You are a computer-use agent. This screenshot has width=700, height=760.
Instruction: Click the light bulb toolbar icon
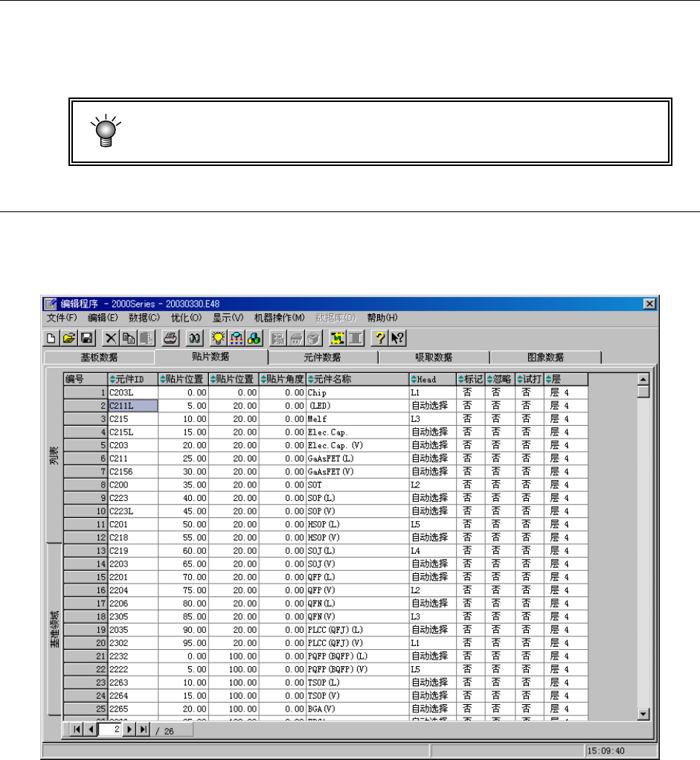coord(219,338)
